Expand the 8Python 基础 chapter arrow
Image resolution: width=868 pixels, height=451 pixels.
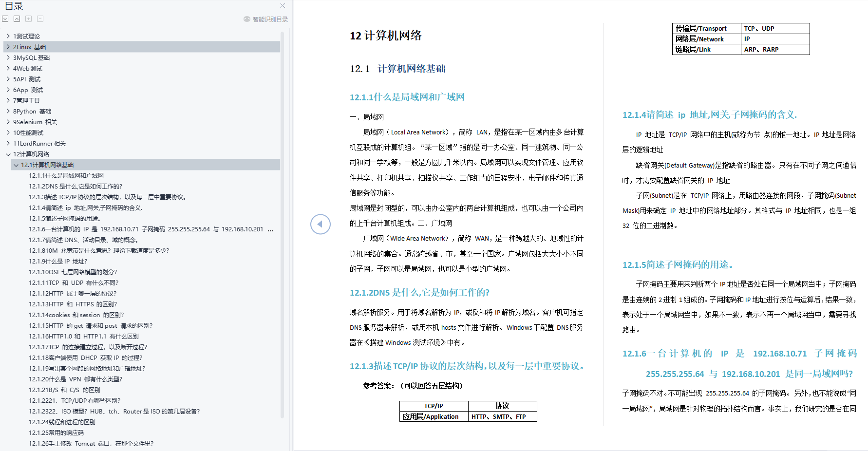8,111
